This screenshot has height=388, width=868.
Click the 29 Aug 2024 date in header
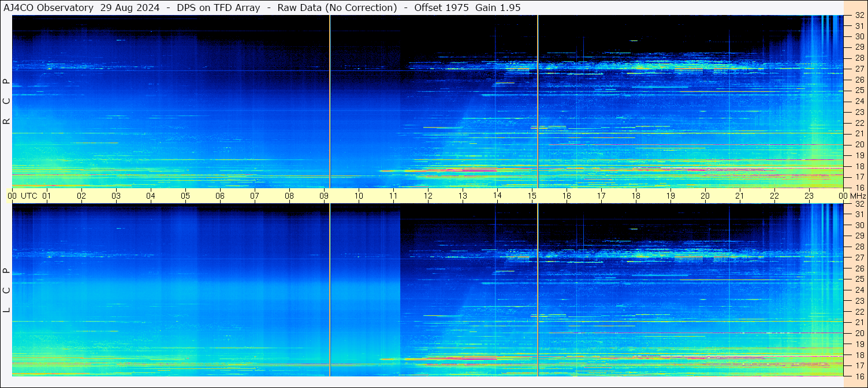pos(130,8)
